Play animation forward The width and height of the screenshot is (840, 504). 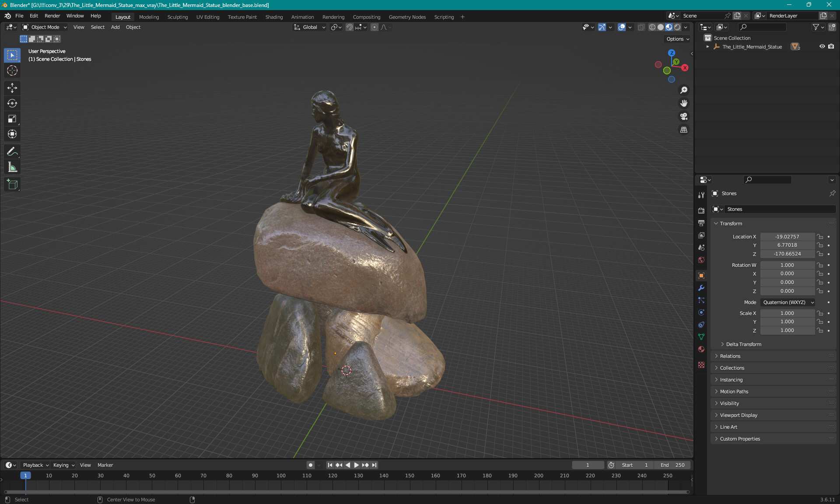tap(357, 465)
